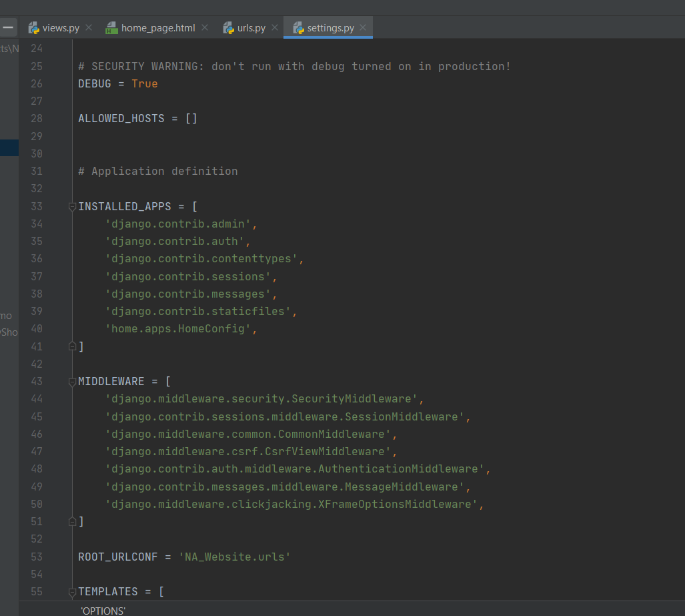
Task: Click the TEMPLATES variable name
Action: coord(108,591)
